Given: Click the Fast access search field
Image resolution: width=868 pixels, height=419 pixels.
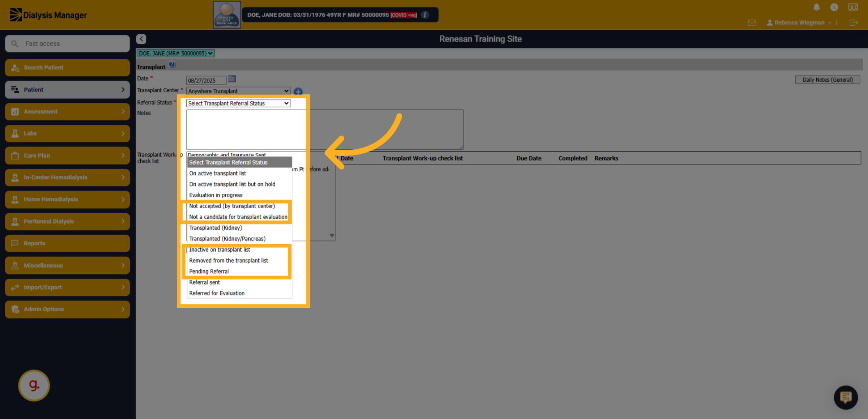Looking at the screenshot, I should (x=67, y=44).
